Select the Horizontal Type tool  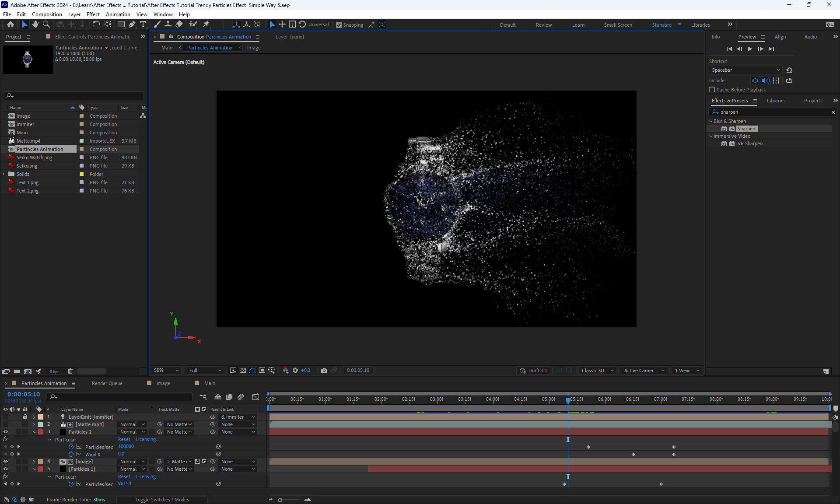pyautogui.click(x=143, y=24)
